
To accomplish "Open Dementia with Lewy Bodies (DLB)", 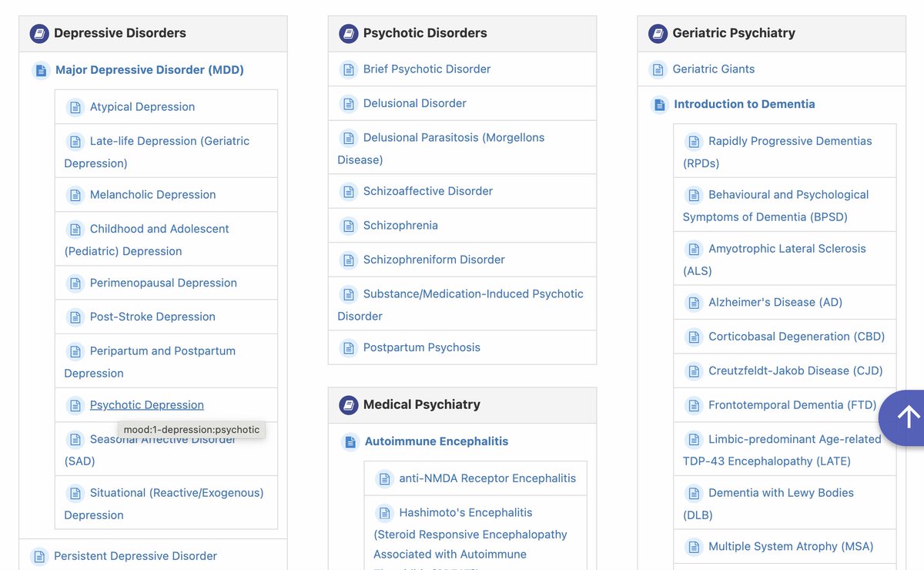I will [768, 504].
